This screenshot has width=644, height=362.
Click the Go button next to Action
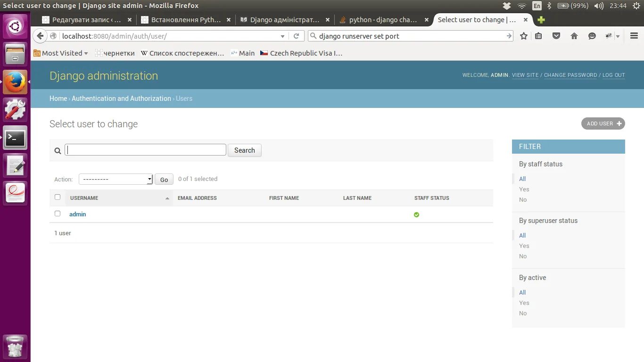click(164, 180)
